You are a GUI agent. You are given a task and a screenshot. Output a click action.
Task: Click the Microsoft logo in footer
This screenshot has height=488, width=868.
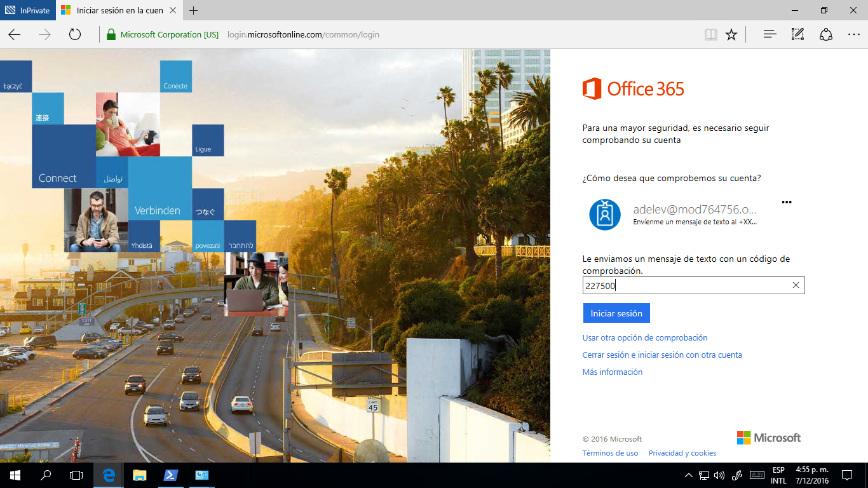click(769, 438)
